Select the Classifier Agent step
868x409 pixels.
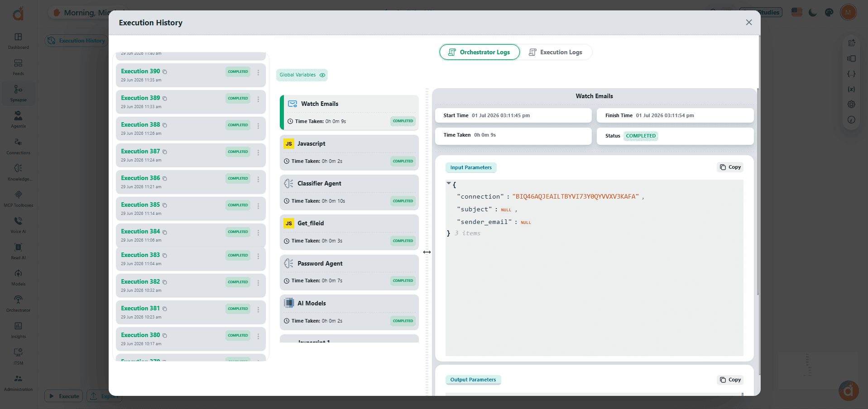point(349,192)
